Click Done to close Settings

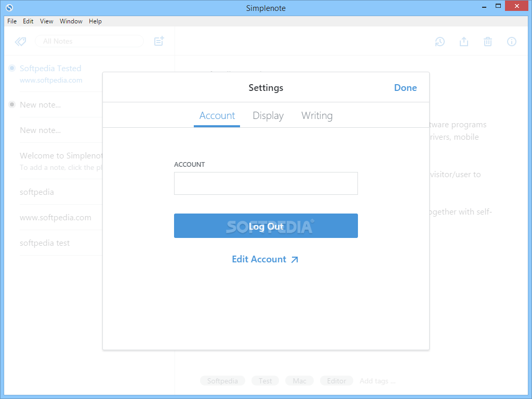click(405, 88)
